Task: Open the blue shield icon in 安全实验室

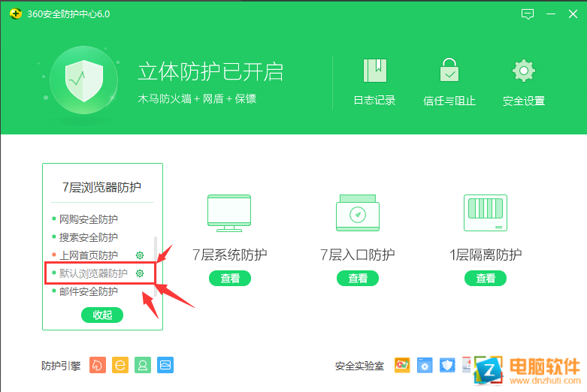Action: 447,365
